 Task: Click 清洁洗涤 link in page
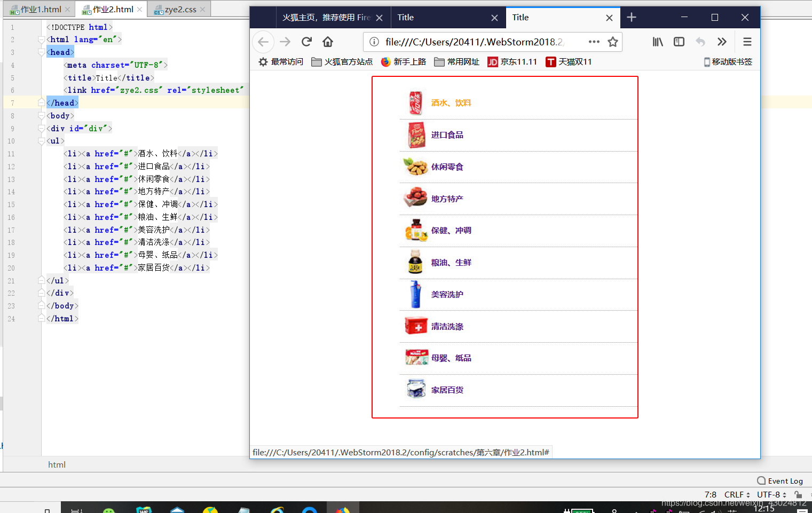point(447,327)
